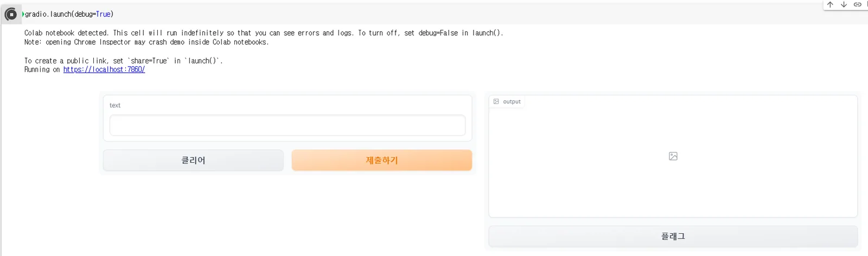Place cursor in gradio.launch(debug=True) code line

coord(69,14)
